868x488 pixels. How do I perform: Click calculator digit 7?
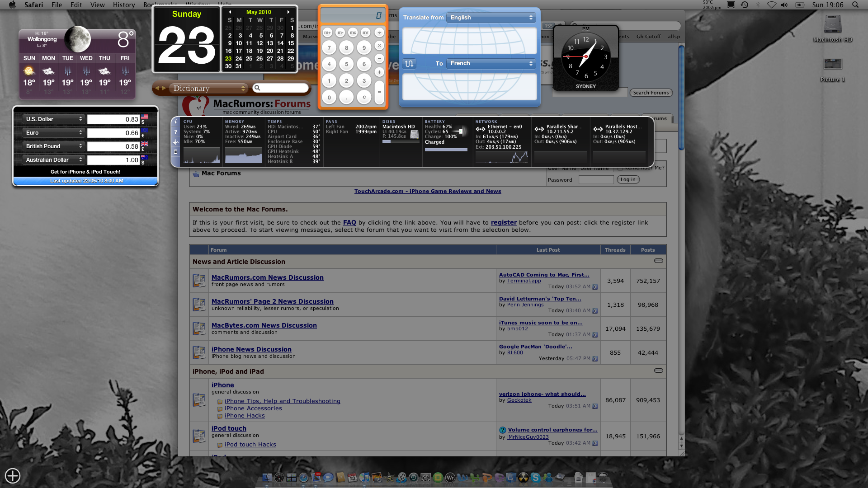(329, 47)
